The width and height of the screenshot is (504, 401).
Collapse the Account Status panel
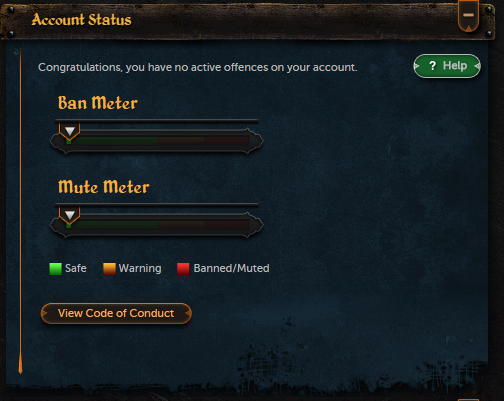click(x=468, y=16)
